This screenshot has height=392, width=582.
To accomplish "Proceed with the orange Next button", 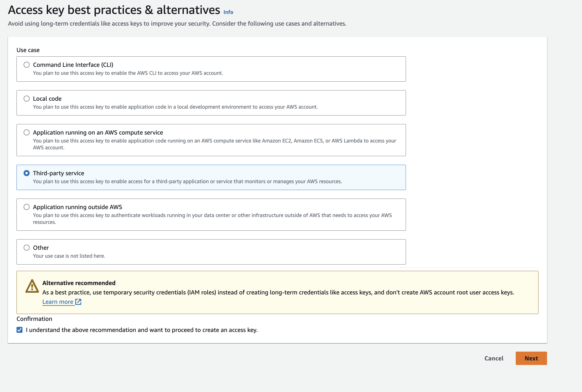I will [x=531, y=358].
